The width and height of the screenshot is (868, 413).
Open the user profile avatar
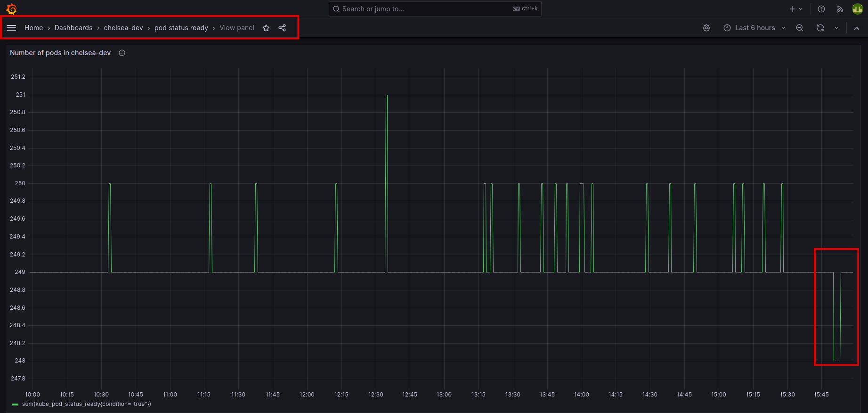858,9
